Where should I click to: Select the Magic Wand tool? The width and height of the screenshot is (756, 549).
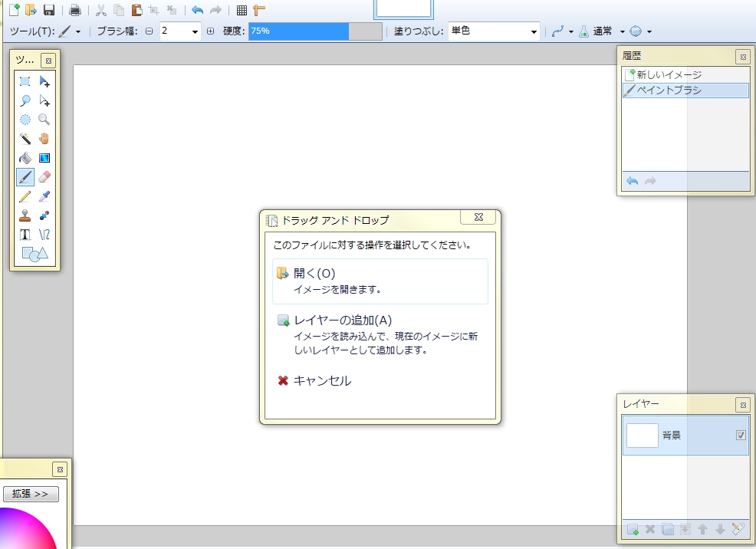pos(25,139)
